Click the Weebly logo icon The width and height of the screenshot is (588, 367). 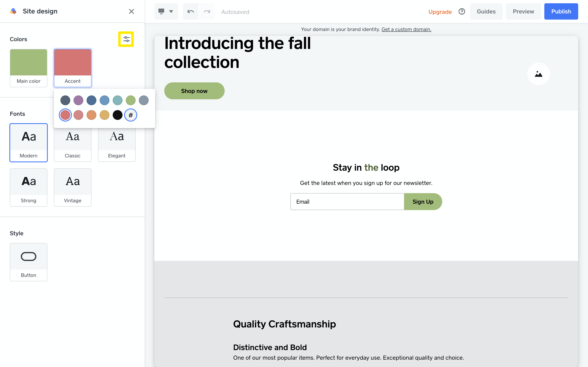tap(13, 11)
